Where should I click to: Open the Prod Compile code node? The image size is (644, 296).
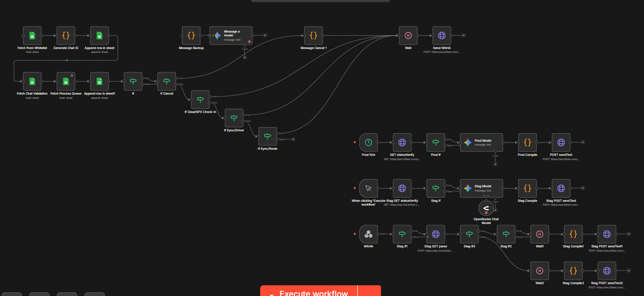(x=528, y=142)
